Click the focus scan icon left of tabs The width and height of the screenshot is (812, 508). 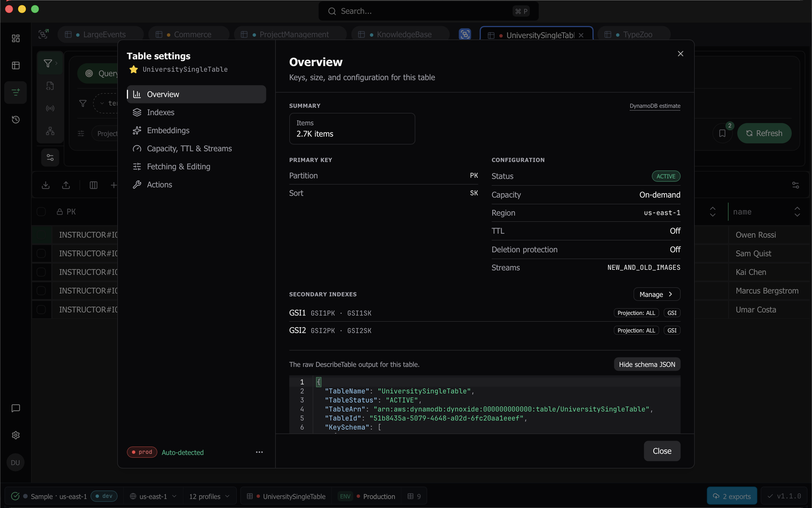pyautogui.click(x=43, y=34)
